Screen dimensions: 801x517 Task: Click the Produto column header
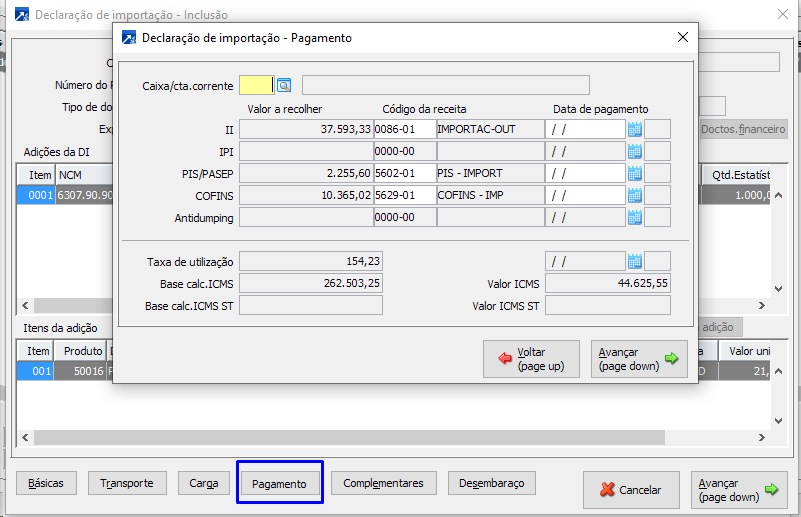click(x=80, y=351)
